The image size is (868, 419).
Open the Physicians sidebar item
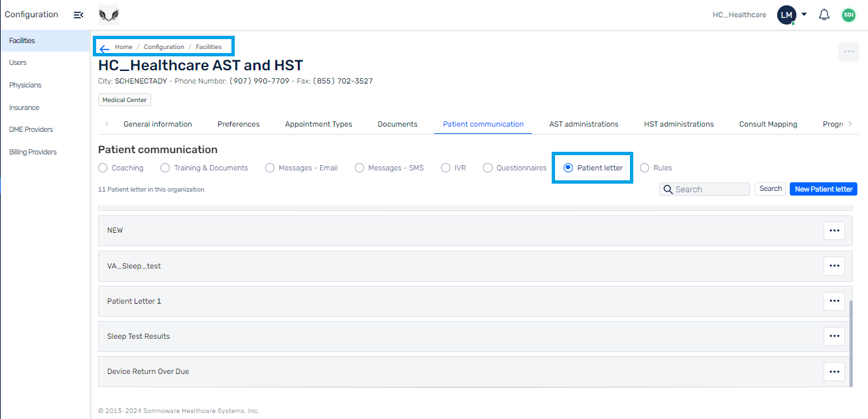pos(25,85)
